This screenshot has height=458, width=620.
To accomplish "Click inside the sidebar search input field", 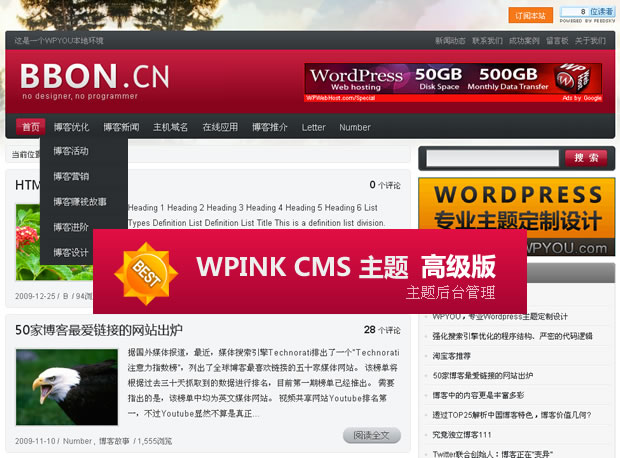I will 492,158.
